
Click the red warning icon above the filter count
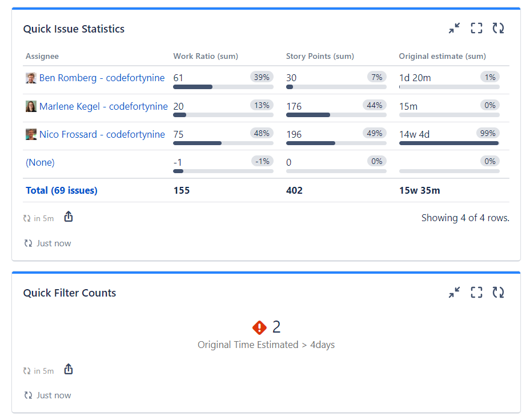point(259,327)
